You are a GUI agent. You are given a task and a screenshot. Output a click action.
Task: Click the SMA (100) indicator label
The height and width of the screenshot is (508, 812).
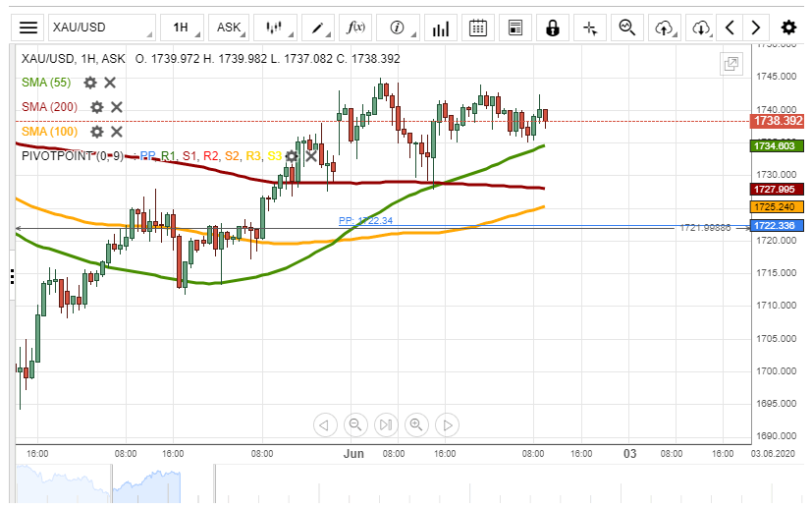click(x=49, y=132)
